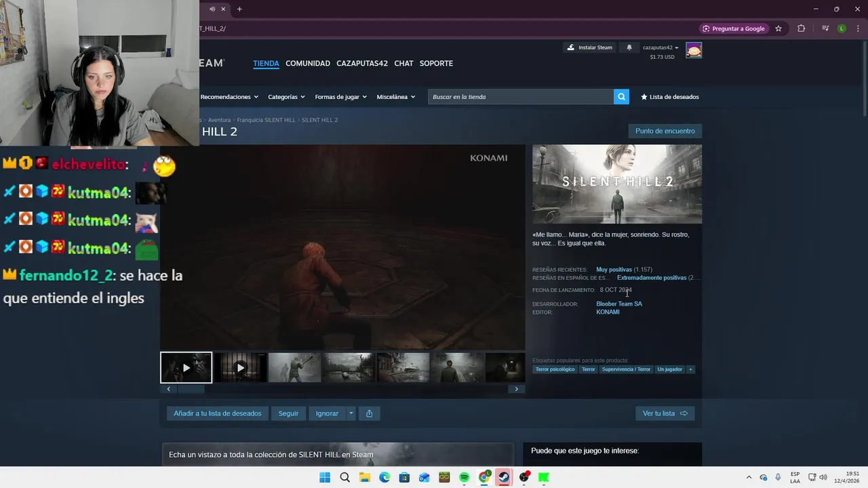
Task: Open the cazaputas42 account dropdown
Action: [660, 47]
